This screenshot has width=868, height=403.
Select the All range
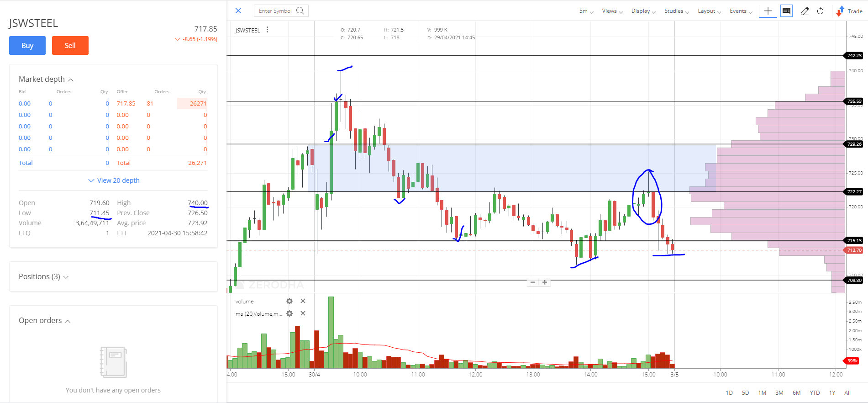pos(847,393)
